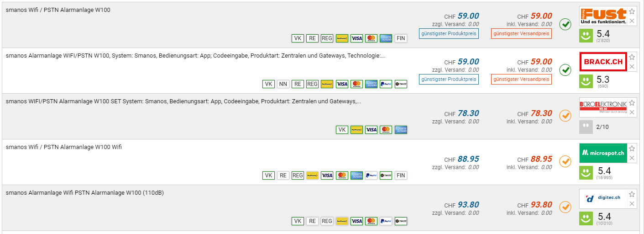
Task: Click the PayPal icon in the BRACK.CH row
Action: [x=386, y=84]
